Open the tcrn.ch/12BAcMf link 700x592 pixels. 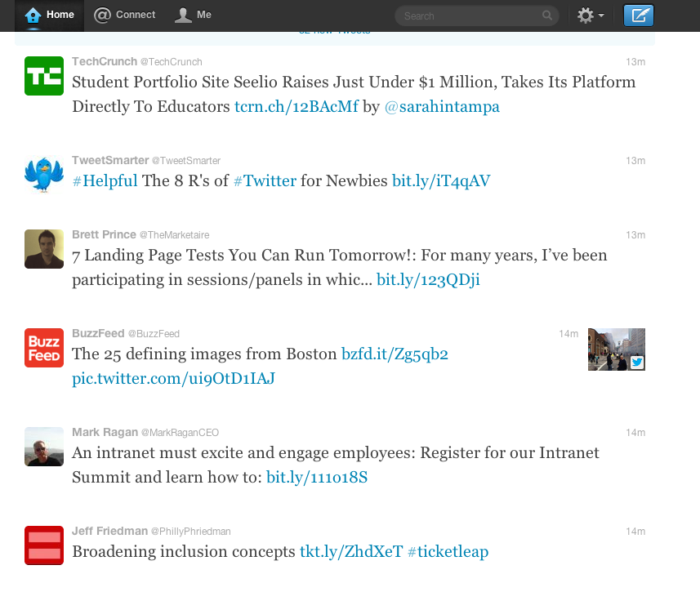[x=296, y=107]
